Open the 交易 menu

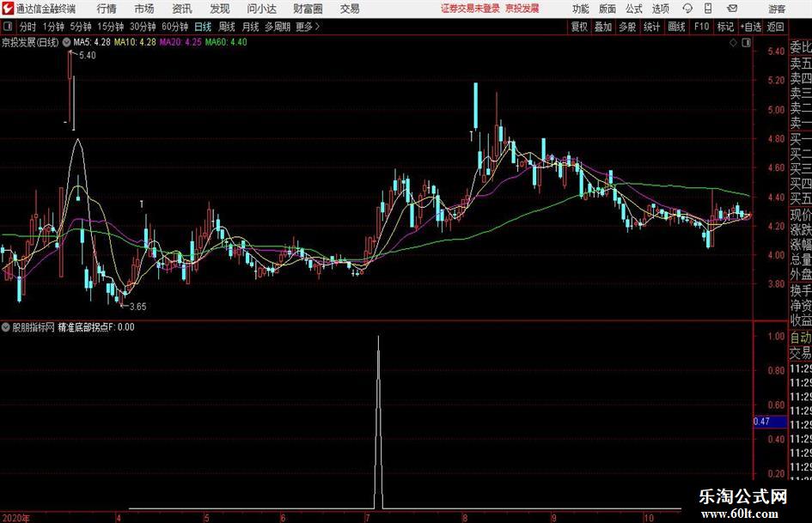tap(350, 9)
